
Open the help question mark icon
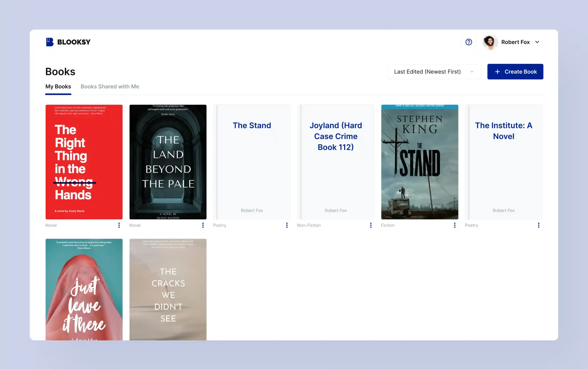(x=469, y=42)
